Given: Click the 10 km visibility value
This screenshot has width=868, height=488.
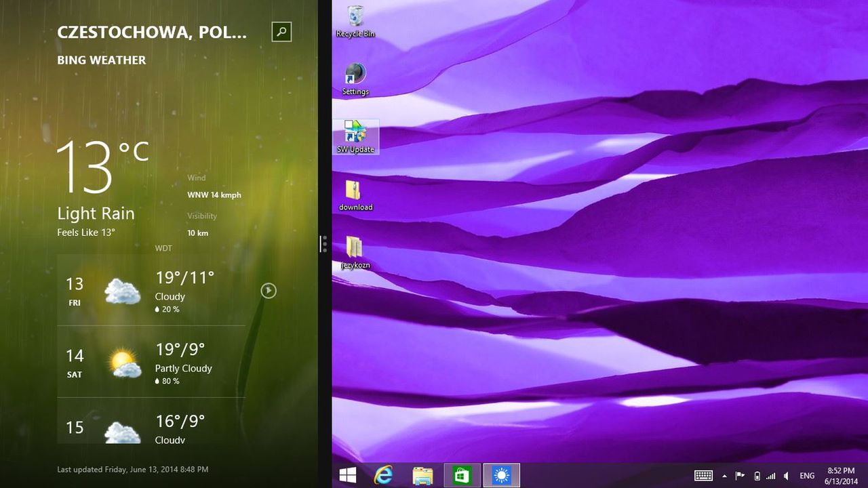Looking at the screenshot, I should tap(198, 232).
